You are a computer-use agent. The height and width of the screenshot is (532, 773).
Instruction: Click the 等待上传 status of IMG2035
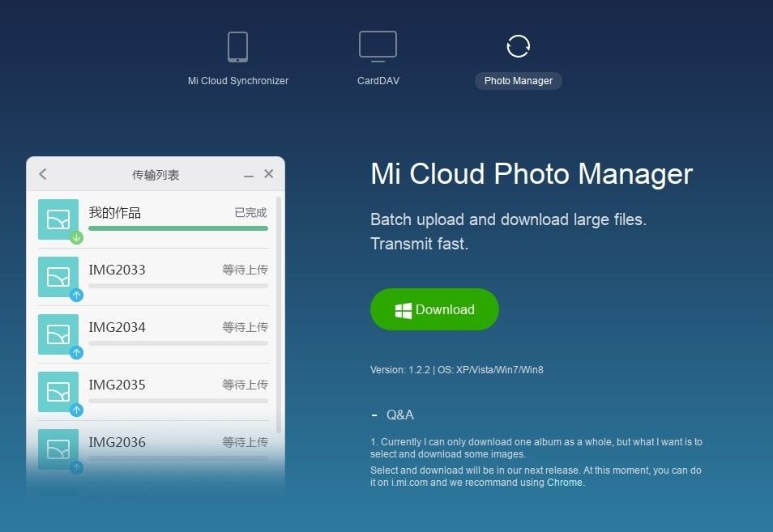pos(245,385)
